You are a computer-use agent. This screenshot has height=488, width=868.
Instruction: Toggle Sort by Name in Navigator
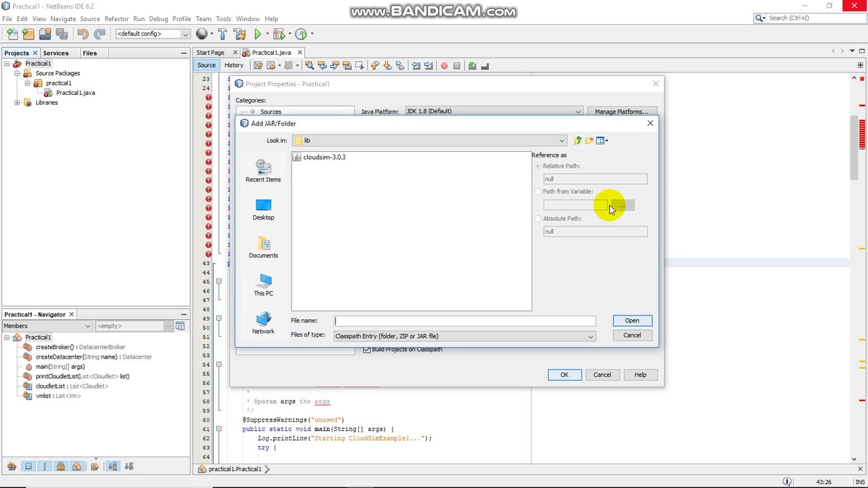(112, 466)
